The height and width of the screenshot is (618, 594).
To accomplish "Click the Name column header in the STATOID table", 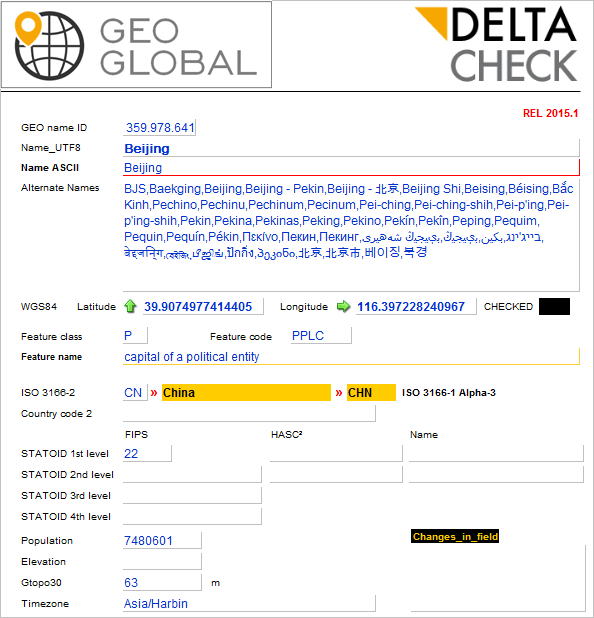I will coord(424,434).
